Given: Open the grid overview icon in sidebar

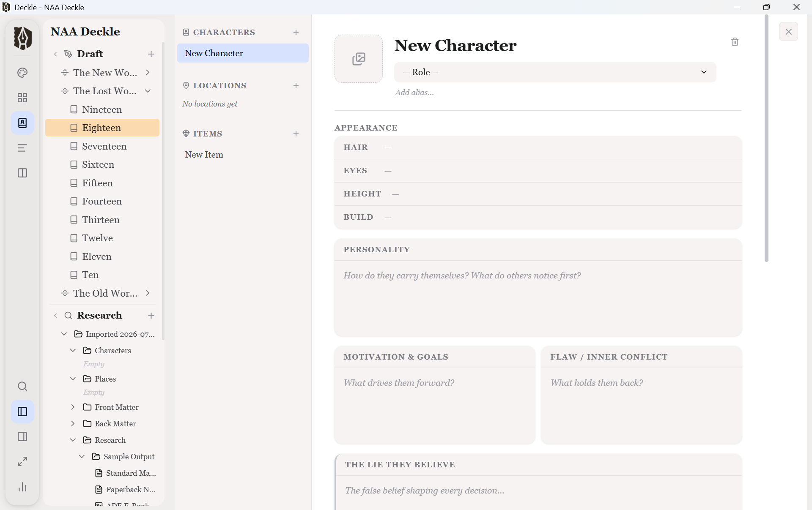Looking at the screenshot, I should click(x=22, y=98).
